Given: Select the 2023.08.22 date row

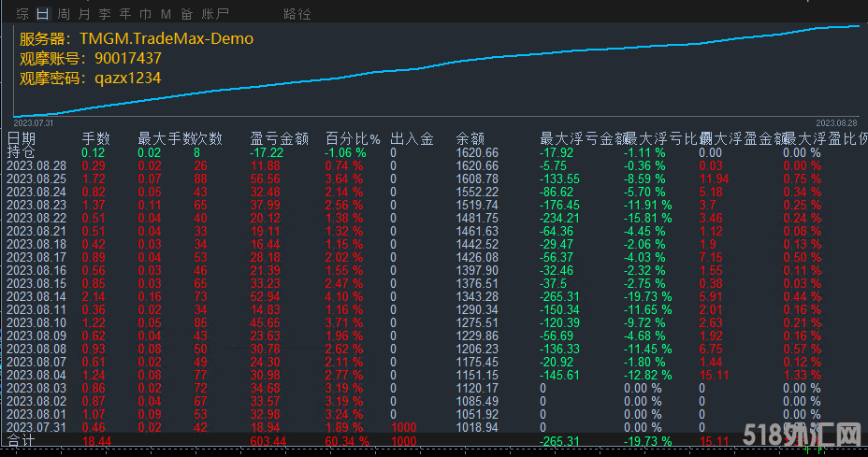Looking at the screenshot, I should [x=36, y=219].
